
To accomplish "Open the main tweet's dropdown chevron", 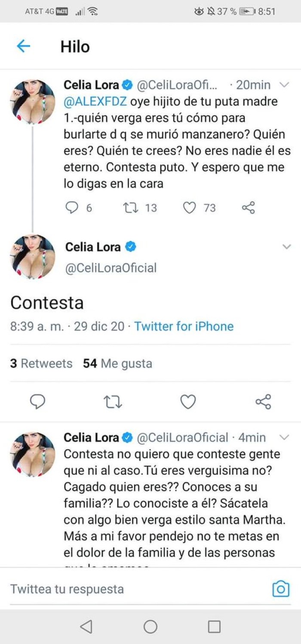I will [286, 247].
